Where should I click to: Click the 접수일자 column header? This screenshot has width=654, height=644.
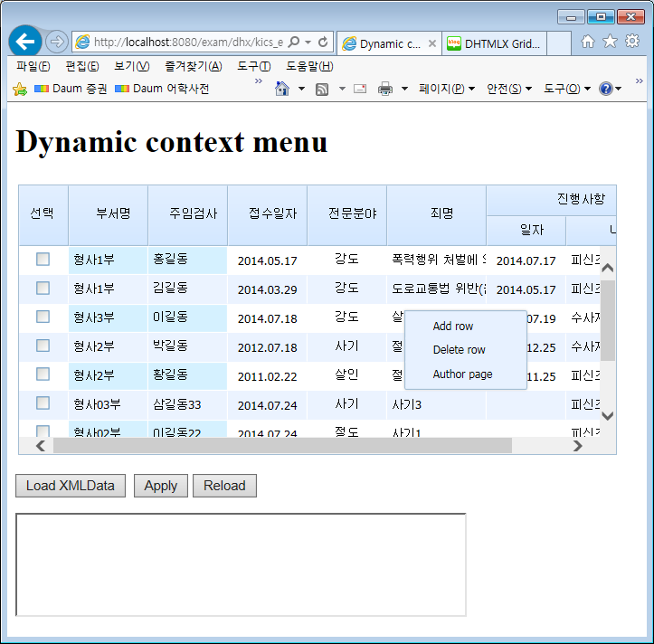(x=268, y=215)
